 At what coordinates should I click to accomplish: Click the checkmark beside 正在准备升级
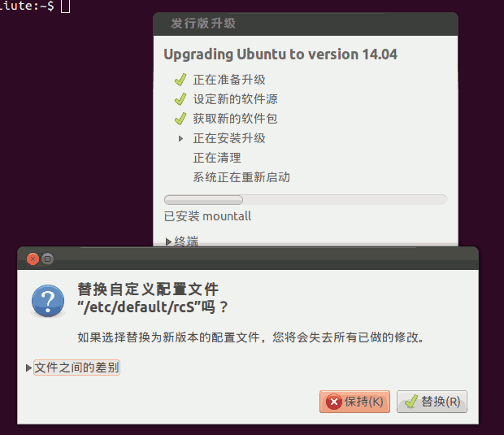coord(180,80)
